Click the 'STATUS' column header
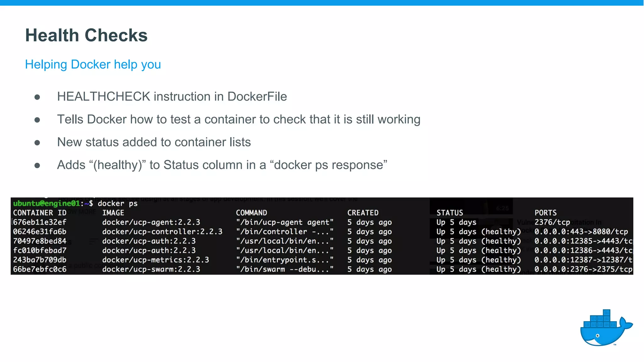Image resolution: width=644 pixels, height=362 pixels. point(450,213)
